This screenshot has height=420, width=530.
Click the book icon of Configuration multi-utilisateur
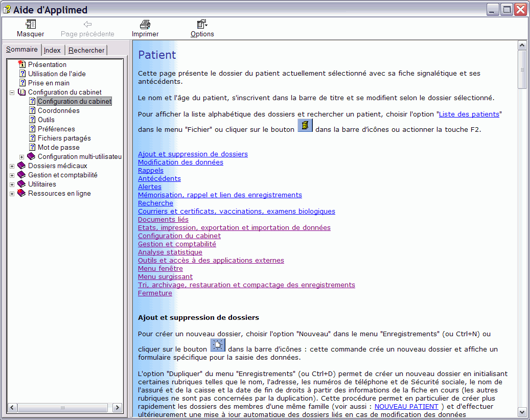[x=32, y=156]
